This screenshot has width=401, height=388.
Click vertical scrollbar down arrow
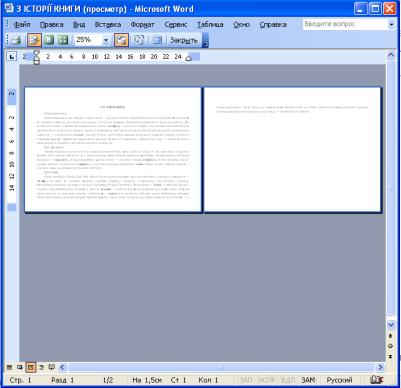coord(391,324)
